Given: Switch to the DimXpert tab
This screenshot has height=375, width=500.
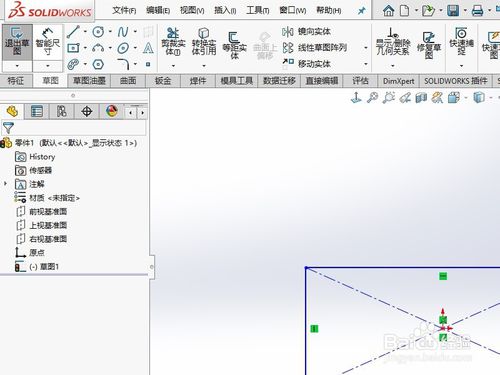Looking at the screenshot, I should [x=398, y=81].
